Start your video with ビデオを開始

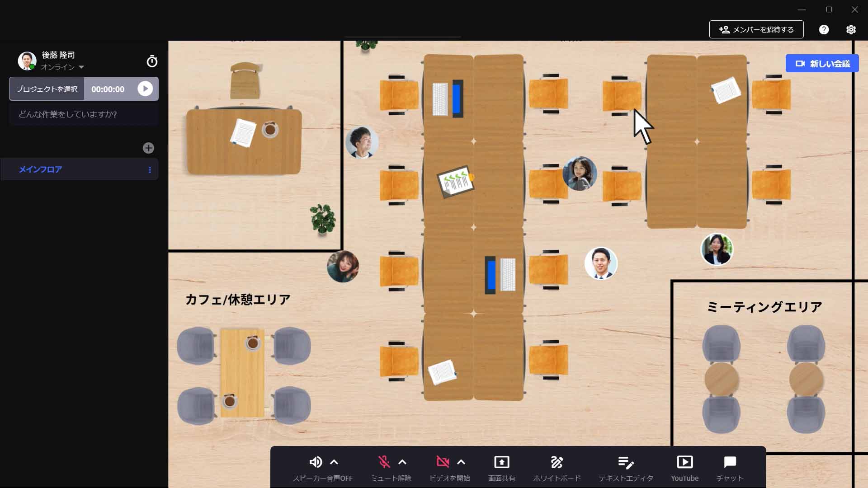[443, 462]
